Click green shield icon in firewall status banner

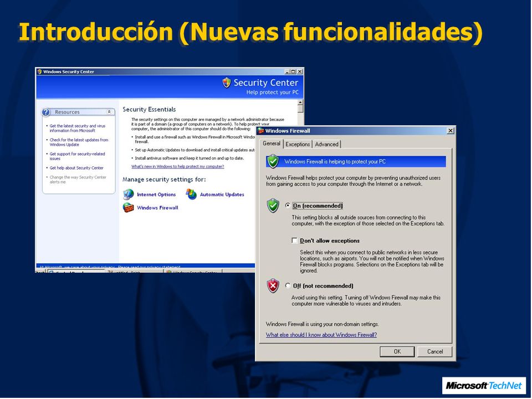(x=273, y=161)
